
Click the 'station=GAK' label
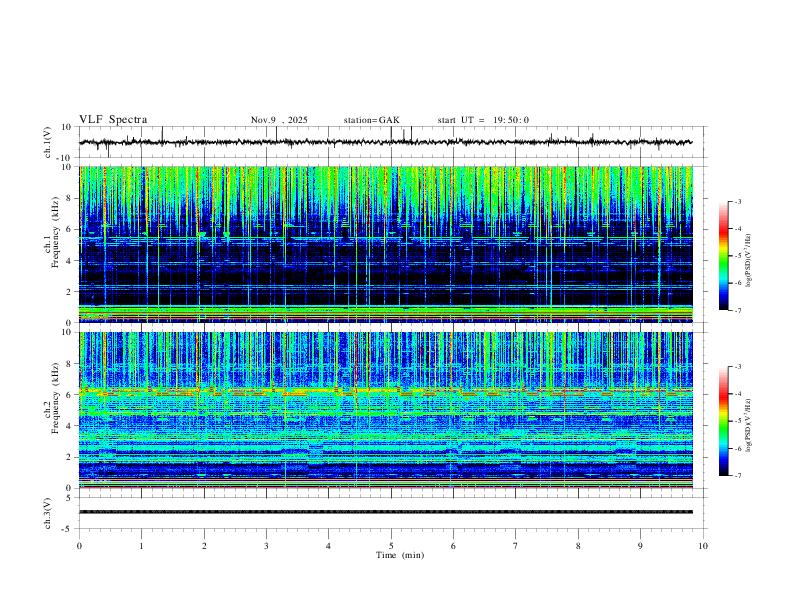click(x=371, y=120)
